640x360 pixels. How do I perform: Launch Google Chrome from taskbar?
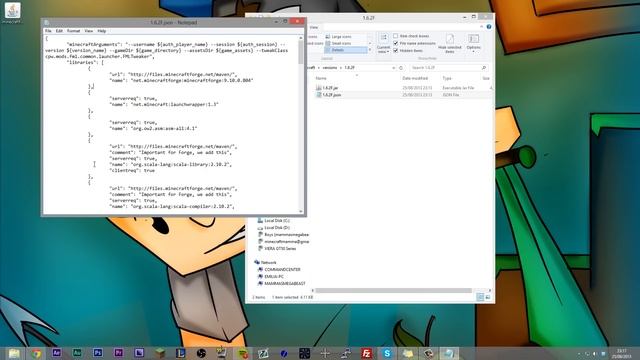coord(36,353)
